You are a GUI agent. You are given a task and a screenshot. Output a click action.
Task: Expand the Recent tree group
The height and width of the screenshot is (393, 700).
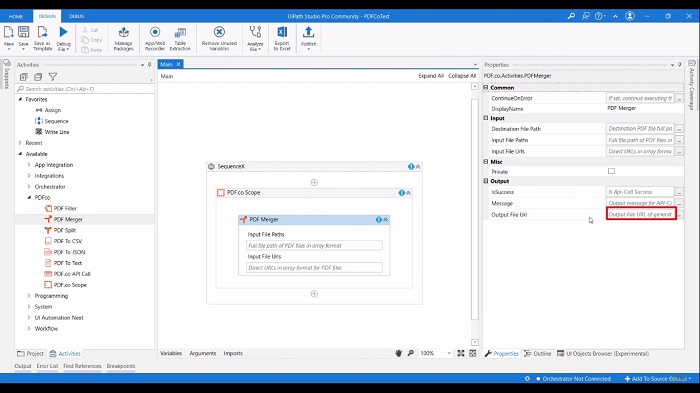(20, 143)
